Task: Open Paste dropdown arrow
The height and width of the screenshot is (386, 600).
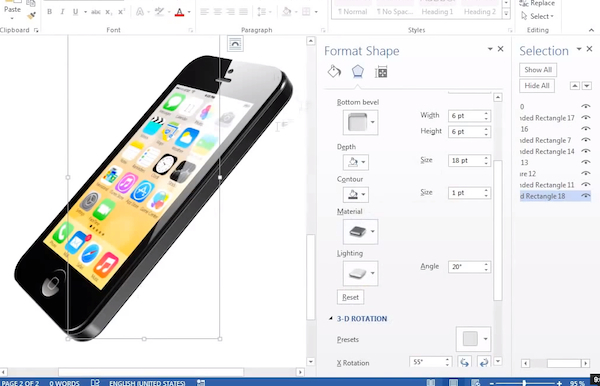Action: tap(12, 18)
